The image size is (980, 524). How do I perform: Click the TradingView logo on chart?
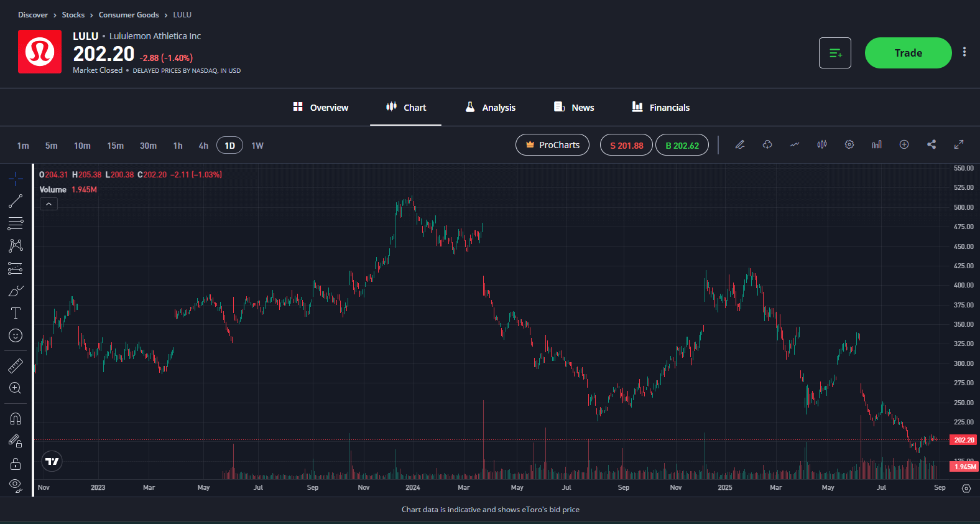click(52, 461)
